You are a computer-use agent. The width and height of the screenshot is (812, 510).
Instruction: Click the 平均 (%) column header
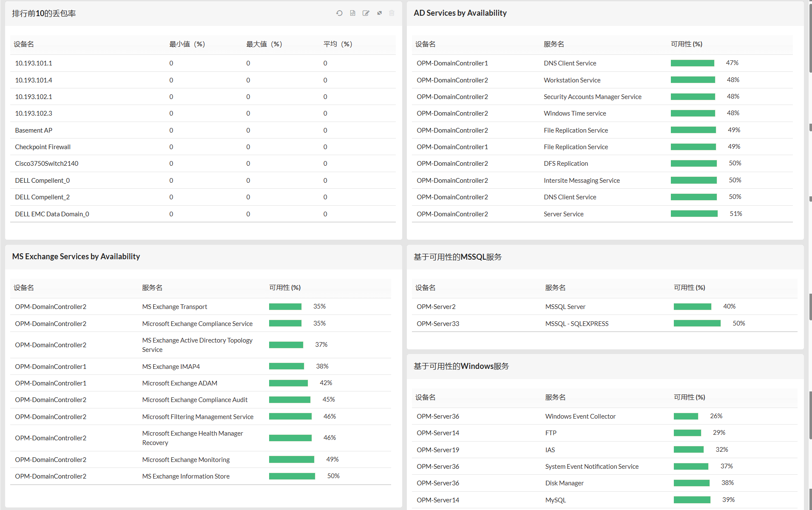click(338, 44)
